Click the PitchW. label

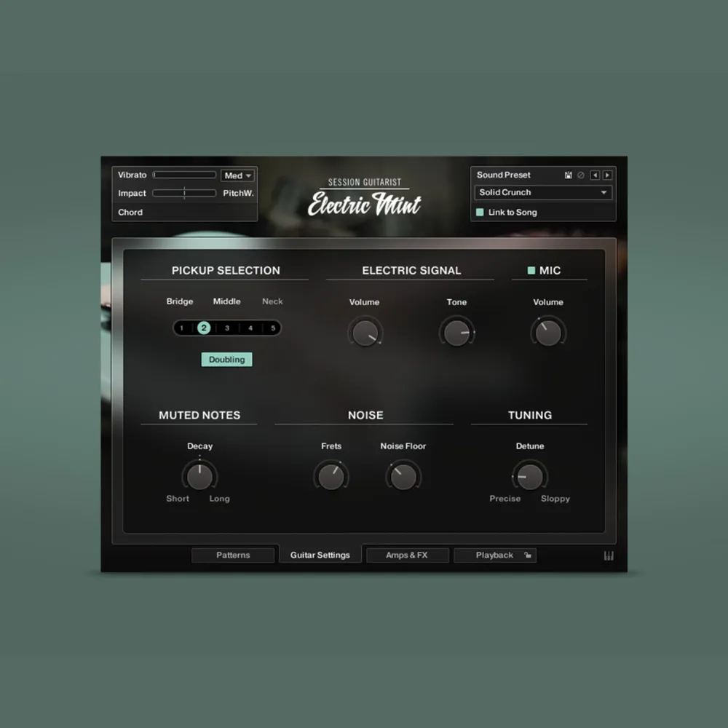(238, 194)
